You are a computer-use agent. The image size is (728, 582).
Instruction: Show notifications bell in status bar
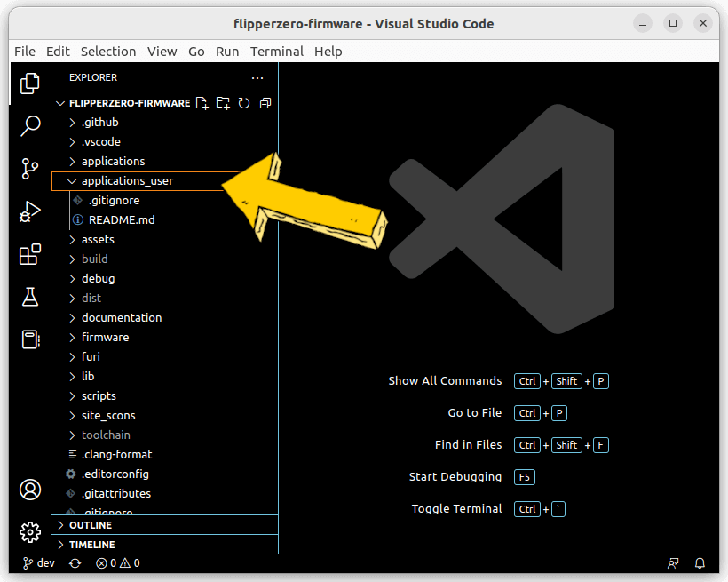click(700, 563)
